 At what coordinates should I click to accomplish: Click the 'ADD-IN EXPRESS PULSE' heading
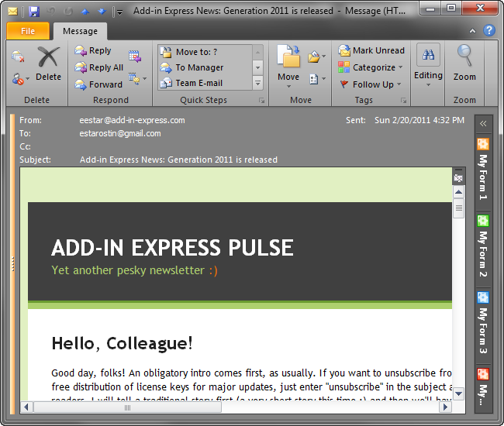(172, 248)
